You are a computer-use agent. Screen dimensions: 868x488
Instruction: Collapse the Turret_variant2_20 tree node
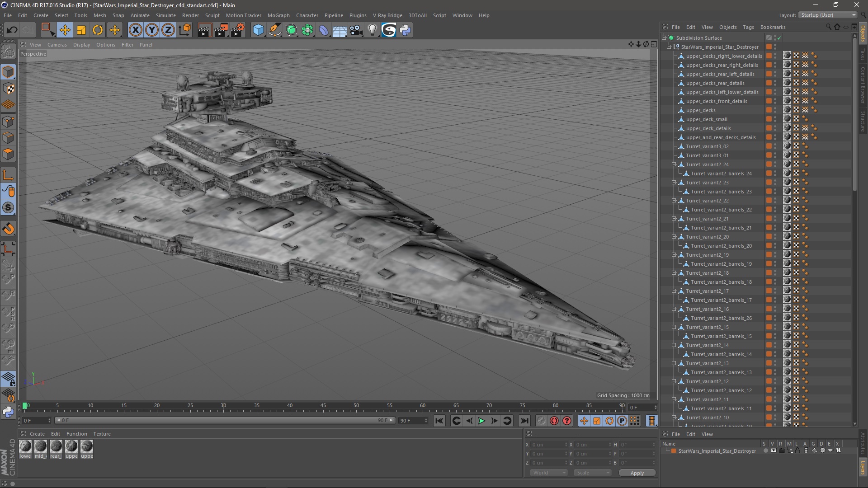coord(674,237)
